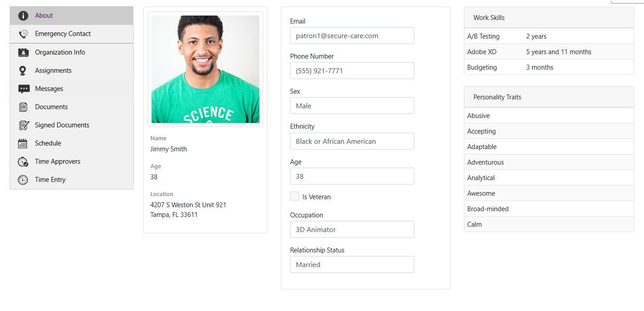The image size is (644, 311).
Task: Select the Emergency Contact phone icon
Action: point(23,34)
